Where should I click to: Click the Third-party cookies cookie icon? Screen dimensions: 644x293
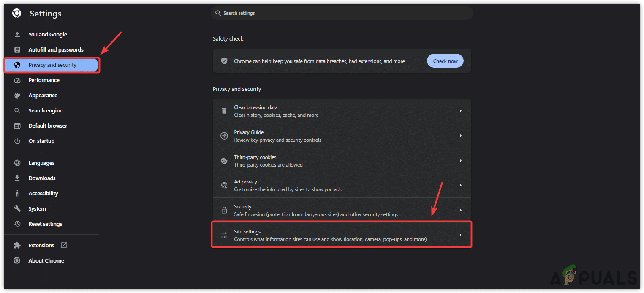click(224, 161)
